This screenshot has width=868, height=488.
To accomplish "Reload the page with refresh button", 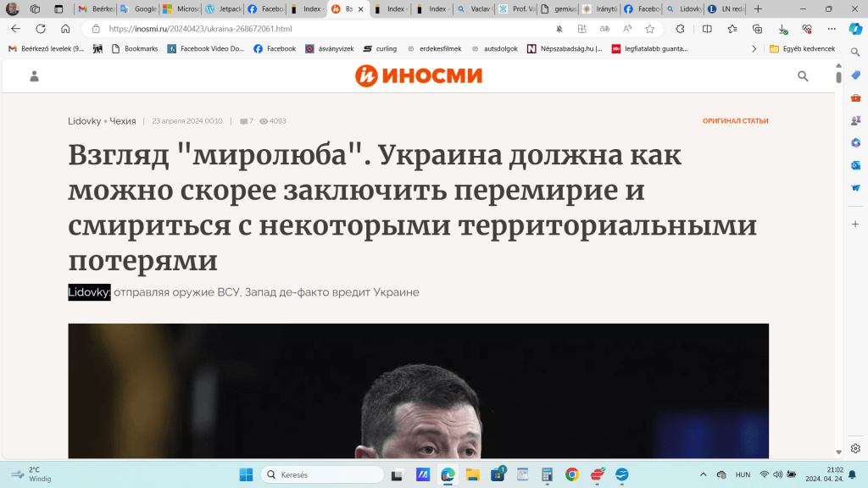I will pyautogui.click(x=41, y=29).
